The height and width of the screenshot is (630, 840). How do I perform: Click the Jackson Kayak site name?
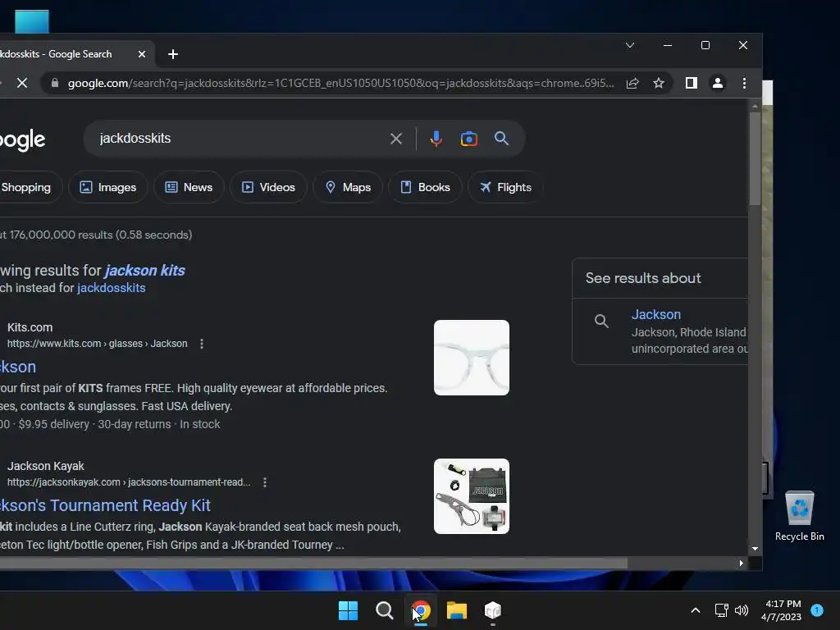click(x=46, y=466)
